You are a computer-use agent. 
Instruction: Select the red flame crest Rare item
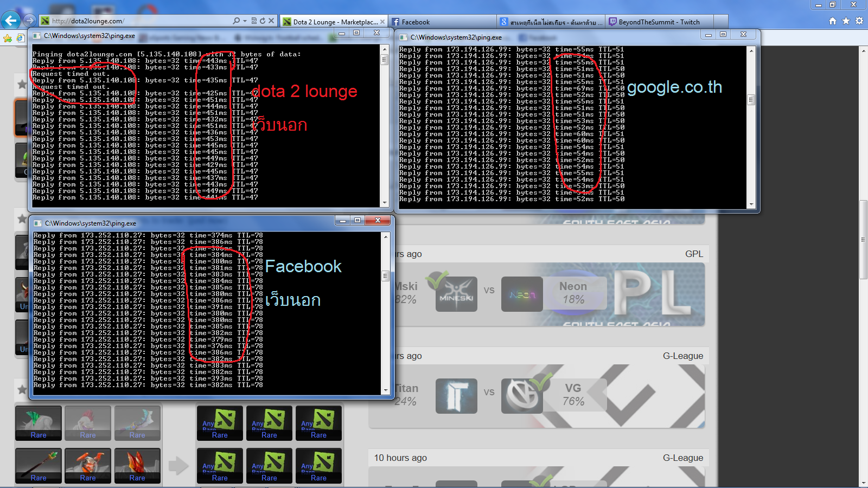[137, 466]
